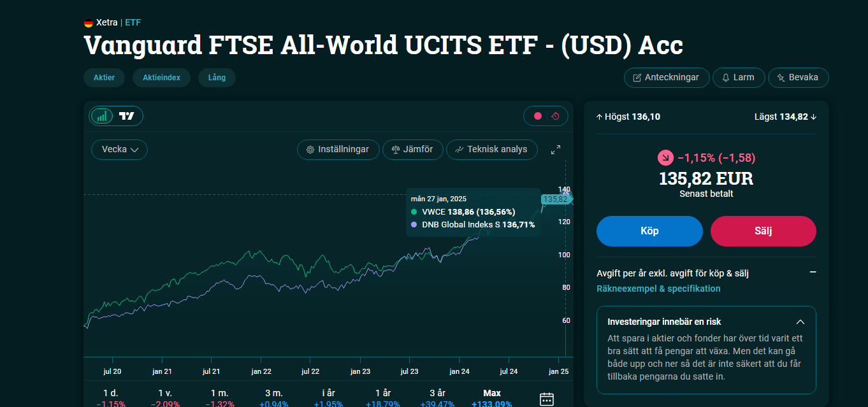Open chart Inställningar settings
Image resolution: width=868 pixels, height=407 pixels.
click(338, 150)
